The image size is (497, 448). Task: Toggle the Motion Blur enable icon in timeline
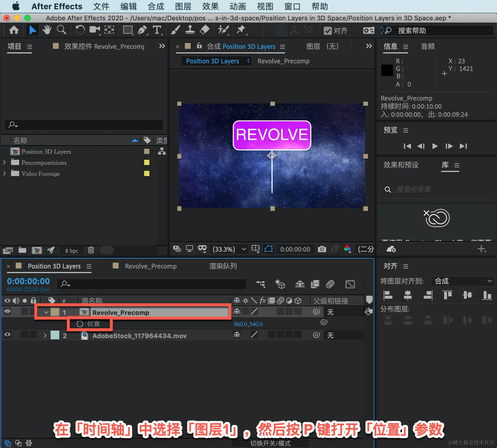(330, 284)
